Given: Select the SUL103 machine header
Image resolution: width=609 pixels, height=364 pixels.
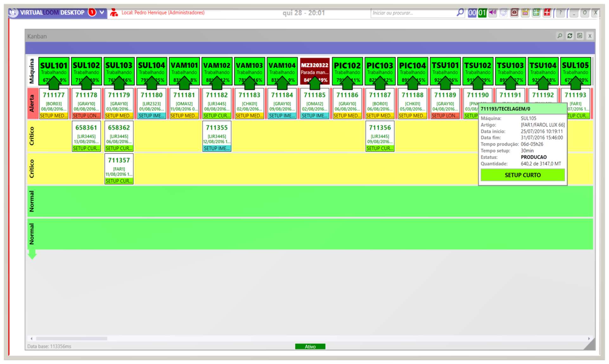Looking at the screenshot, I should pos(119,71).
